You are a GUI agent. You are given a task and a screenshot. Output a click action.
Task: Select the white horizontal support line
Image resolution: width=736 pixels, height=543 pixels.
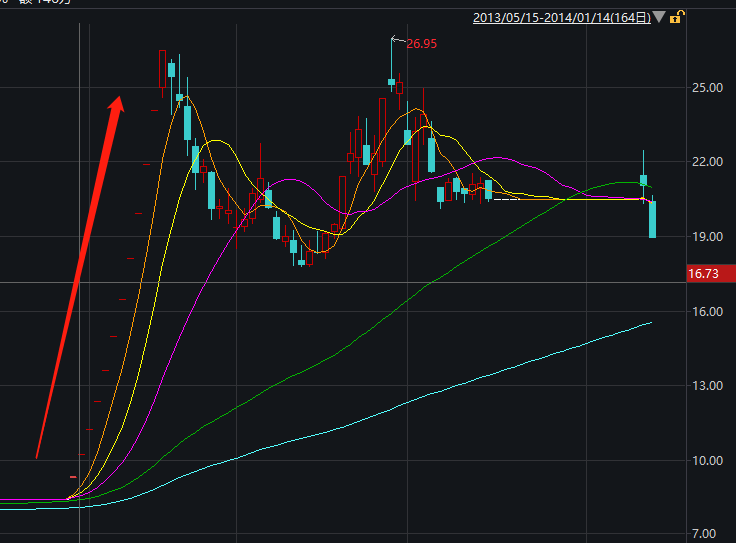[560, 199]
